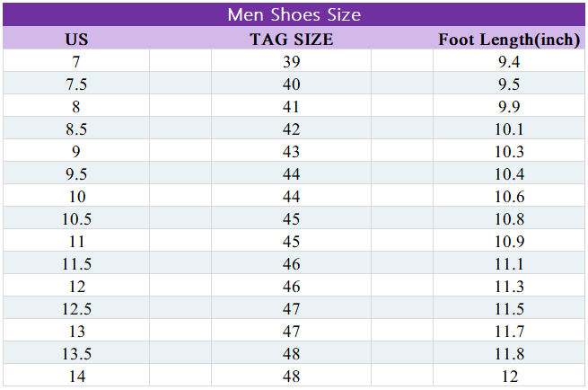This screenshot has height=390, width=588.
Task: Select the 11.8 foot length cell
Action: coord(508,354)
